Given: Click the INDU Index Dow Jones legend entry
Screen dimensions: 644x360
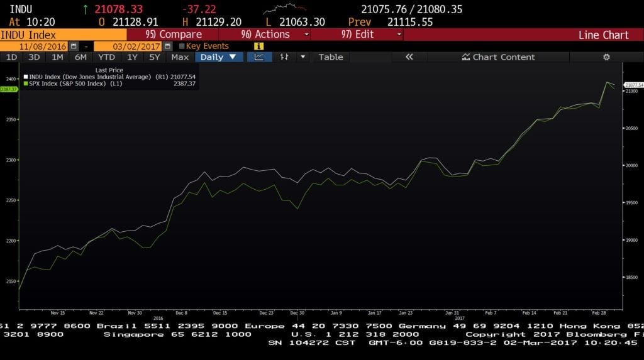Looking at the screenshot, I should click(109, 77).
